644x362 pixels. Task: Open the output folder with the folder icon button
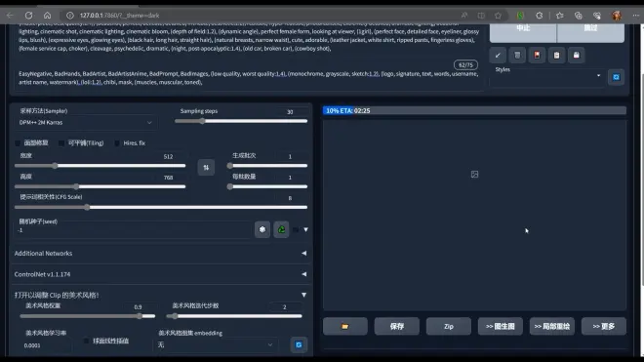coord(345,326)
